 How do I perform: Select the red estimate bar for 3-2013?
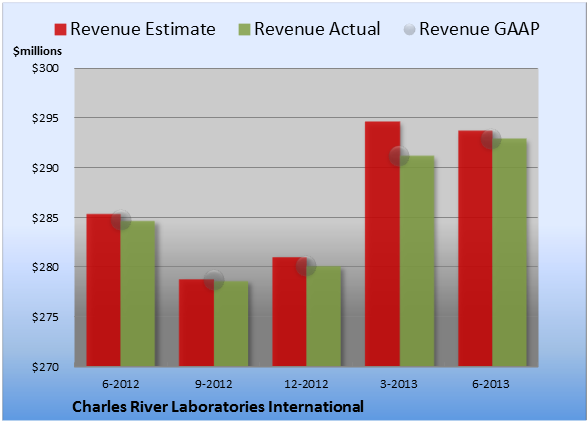point(382,244)
